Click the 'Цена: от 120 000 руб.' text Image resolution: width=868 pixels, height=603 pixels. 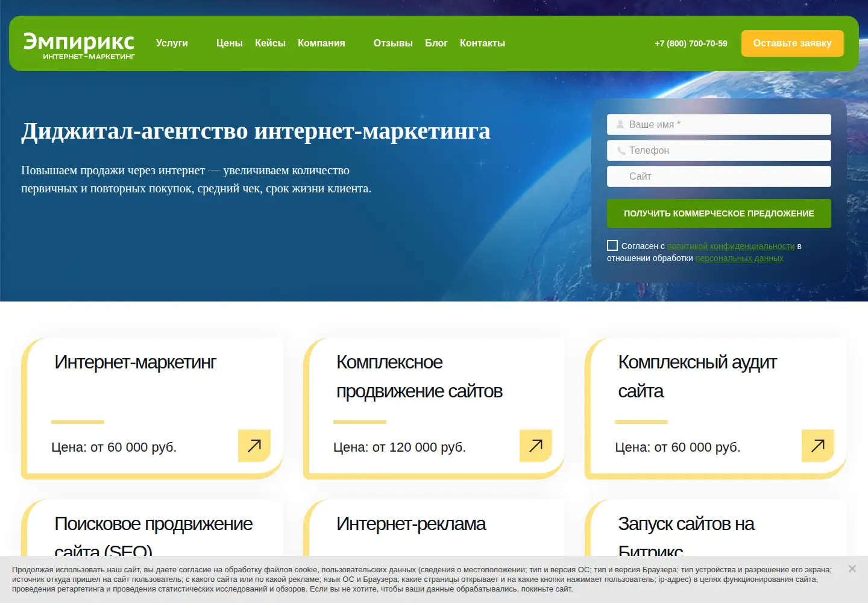click(400, 447)
